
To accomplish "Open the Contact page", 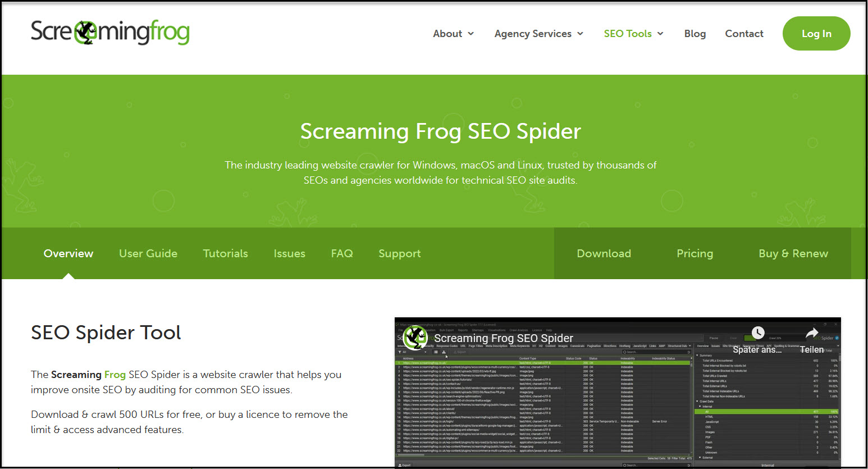I will [744, 34].
